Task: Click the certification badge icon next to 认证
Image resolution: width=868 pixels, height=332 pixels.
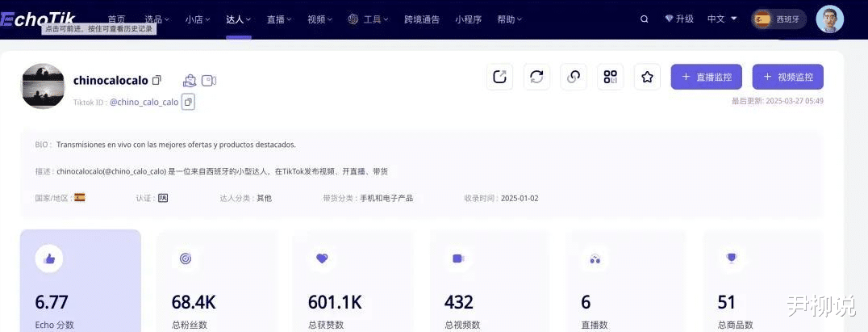Action: click(x=163, y=198)
